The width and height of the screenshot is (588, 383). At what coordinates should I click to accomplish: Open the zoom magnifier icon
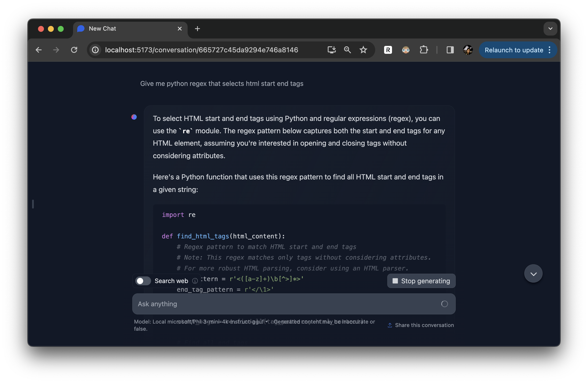(347, 50)
